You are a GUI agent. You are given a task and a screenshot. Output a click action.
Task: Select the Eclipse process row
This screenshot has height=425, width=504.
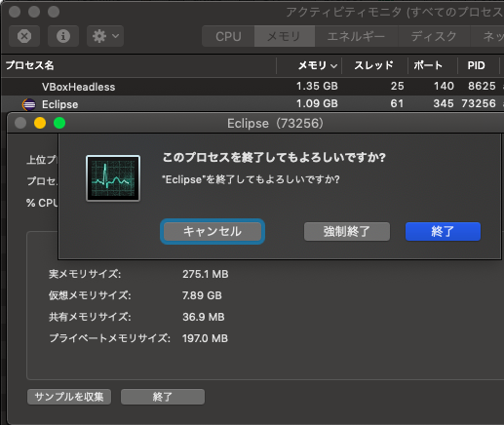[252, 104]
